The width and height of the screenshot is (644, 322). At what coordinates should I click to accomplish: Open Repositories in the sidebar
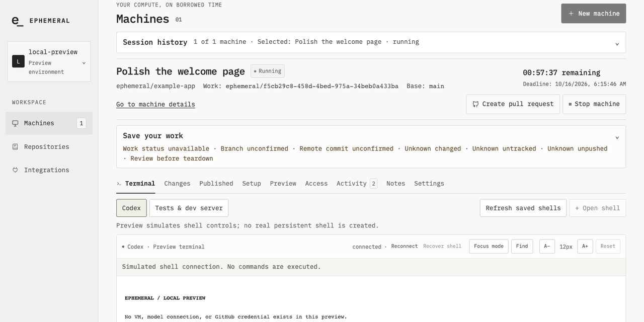click(49, 147)
